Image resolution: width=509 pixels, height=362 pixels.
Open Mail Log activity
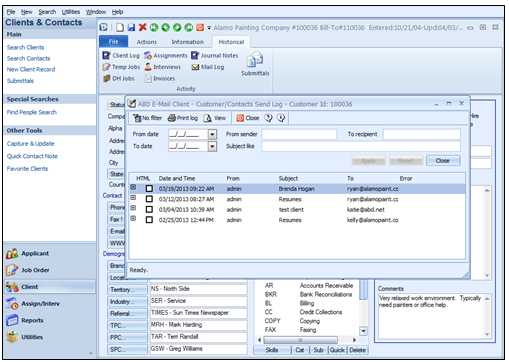coord(208,67)
